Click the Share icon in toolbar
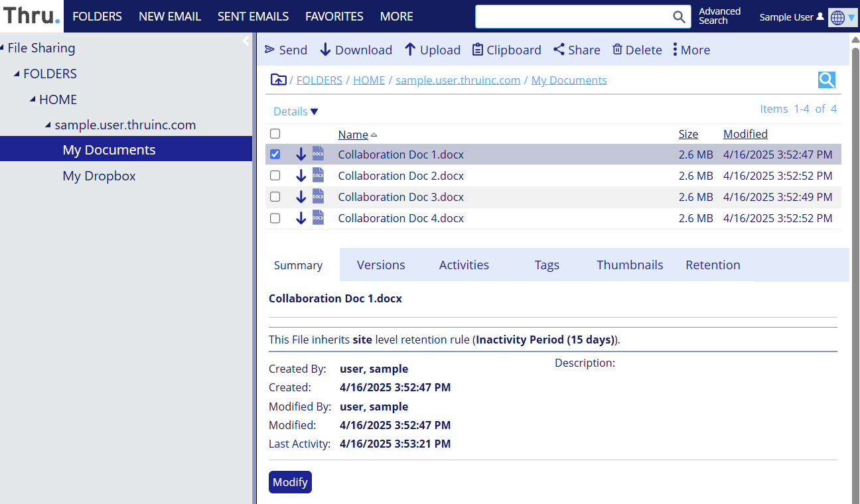Image resolution: width=860 pixels, height=504 pixels. coord(559,50)
